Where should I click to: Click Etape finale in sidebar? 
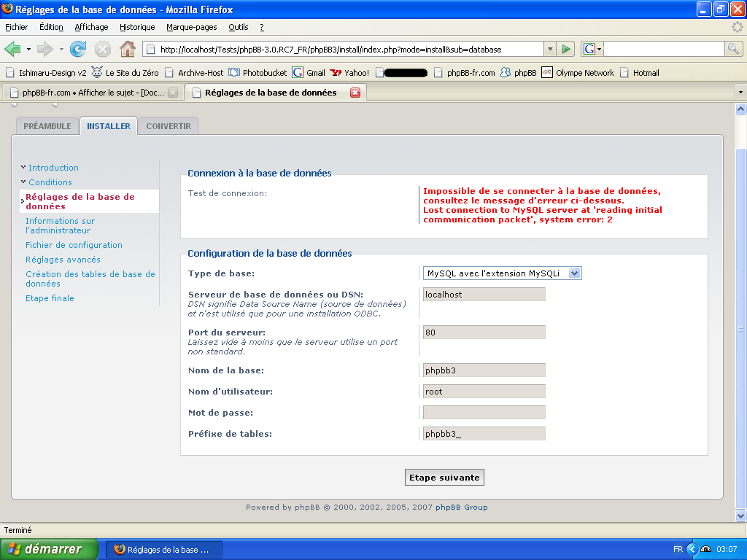(x=50, y=298)
